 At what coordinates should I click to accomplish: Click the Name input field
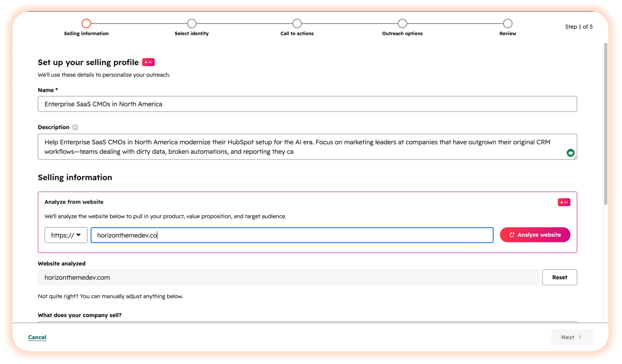(x=307, y=104)
